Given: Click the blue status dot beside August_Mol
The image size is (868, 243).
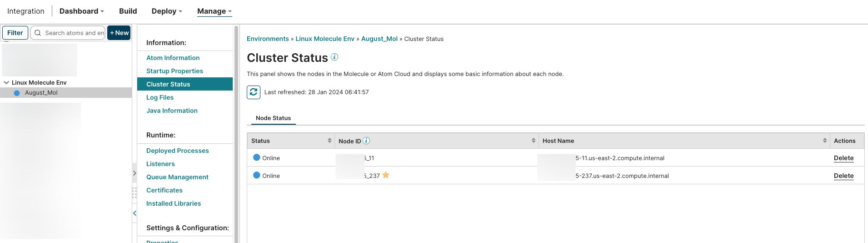Looking at the screenshot, I should (x=17, y=93).
